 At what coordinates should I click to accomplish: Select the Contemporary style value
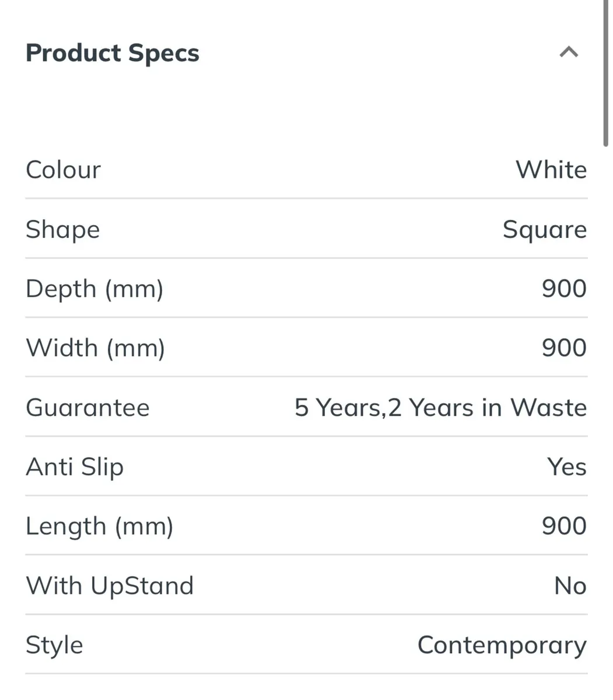[x=502, y=645]
